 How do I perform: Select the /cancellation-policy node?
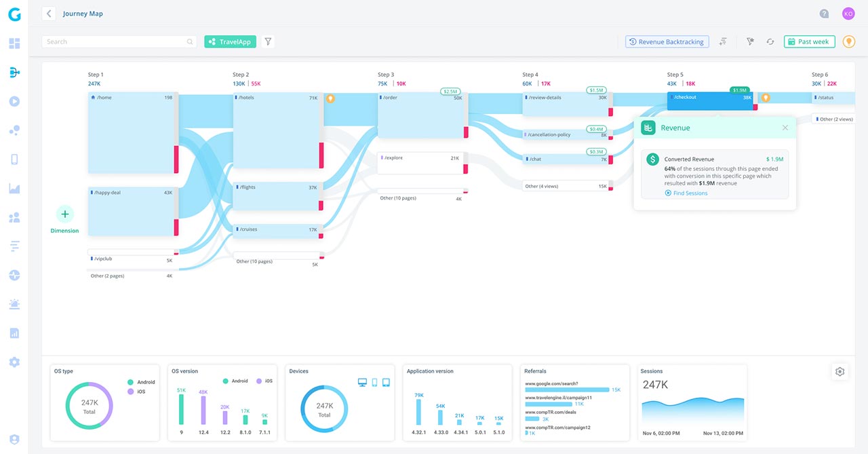click(x=568, y=134)
